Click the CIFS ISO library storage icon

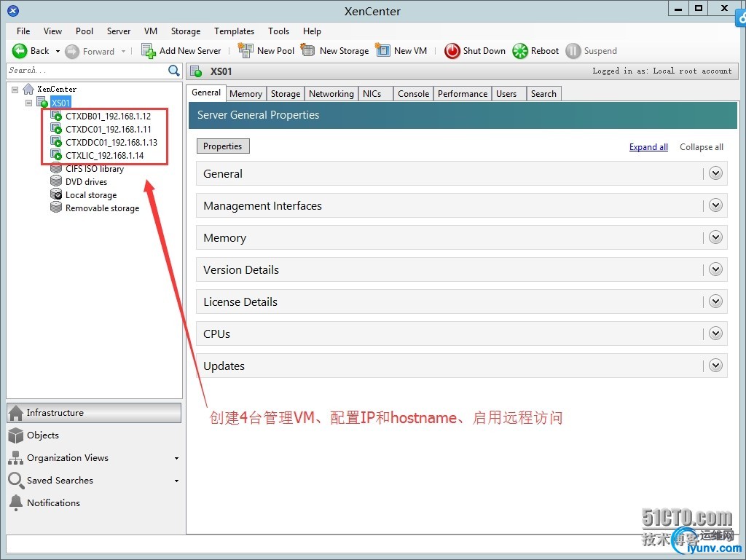(x=56, y=168)
